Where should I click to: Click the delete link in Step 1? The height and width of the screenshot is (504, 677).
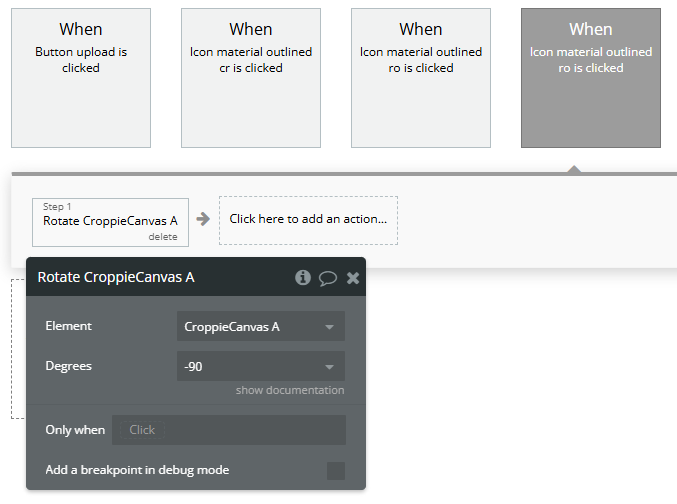pyautogui.click(x=162, y=237)
